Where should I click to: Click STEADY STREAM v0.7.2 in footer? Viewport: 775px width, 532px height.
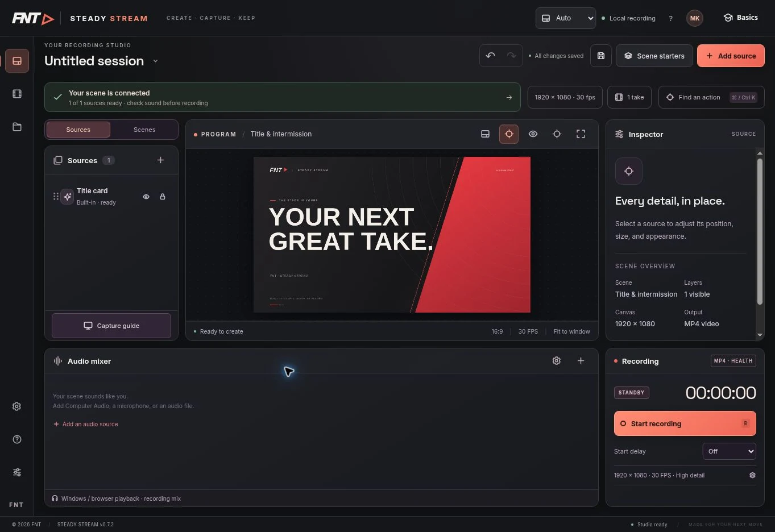pos(85,525)
